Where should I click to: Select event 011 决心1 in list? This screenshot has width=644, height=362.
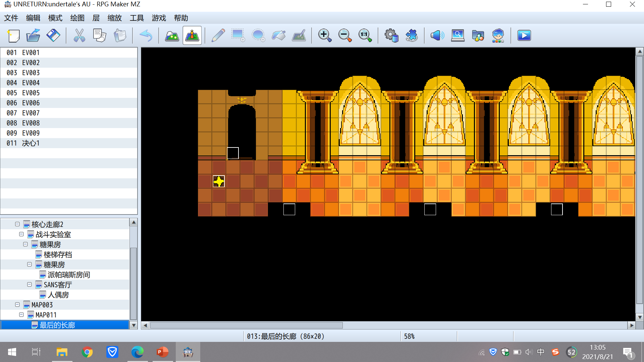[x=69, y=143]
